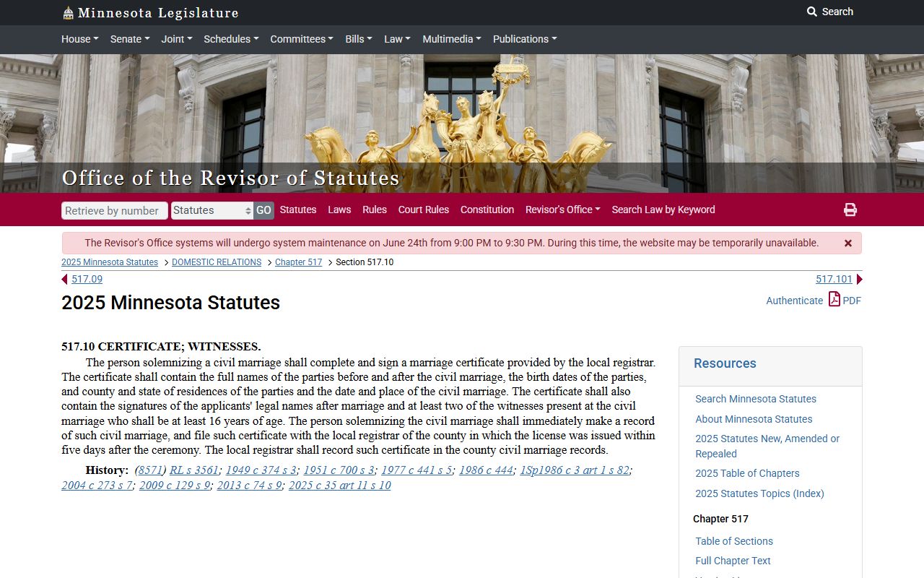Open the Statutes type select box
The image size is (924, 578).
pos(212,210)
